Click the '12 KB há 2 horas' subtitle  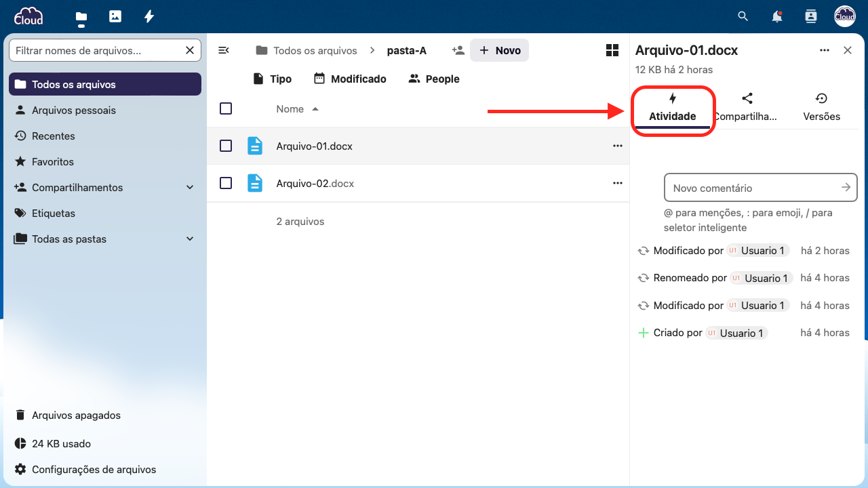(x=674, y=69)
